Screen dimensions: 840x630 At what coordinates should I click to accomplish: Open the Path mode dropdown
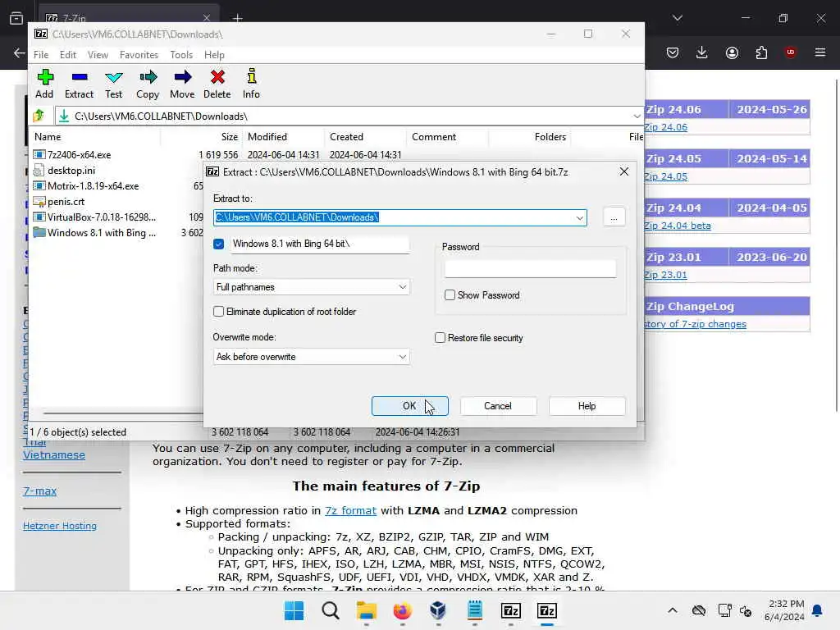pyautogui.click(x=311, y=287)
